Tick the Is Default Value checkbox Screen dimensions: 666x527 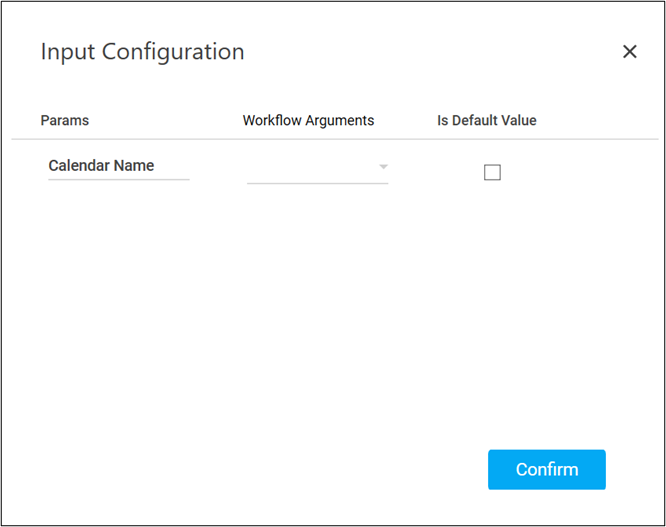(492, 172)
